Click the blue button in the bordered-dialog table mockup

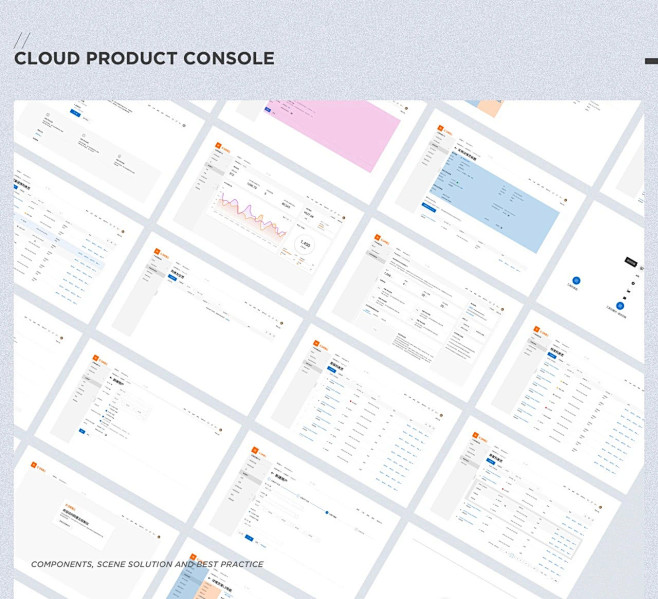[491, 461]
